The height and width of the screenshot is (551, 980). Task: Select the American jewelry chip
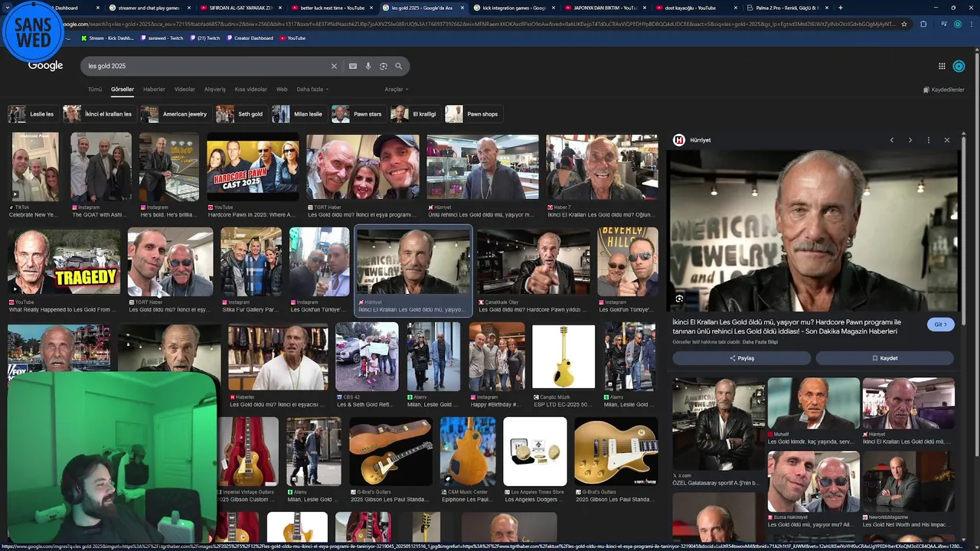click(175, 114)
